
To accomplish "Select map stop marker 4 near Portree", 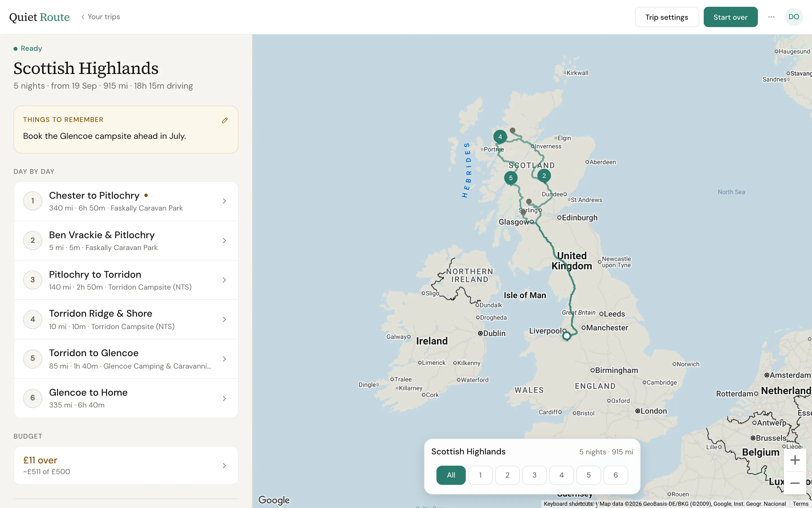I will pos(500,137).
